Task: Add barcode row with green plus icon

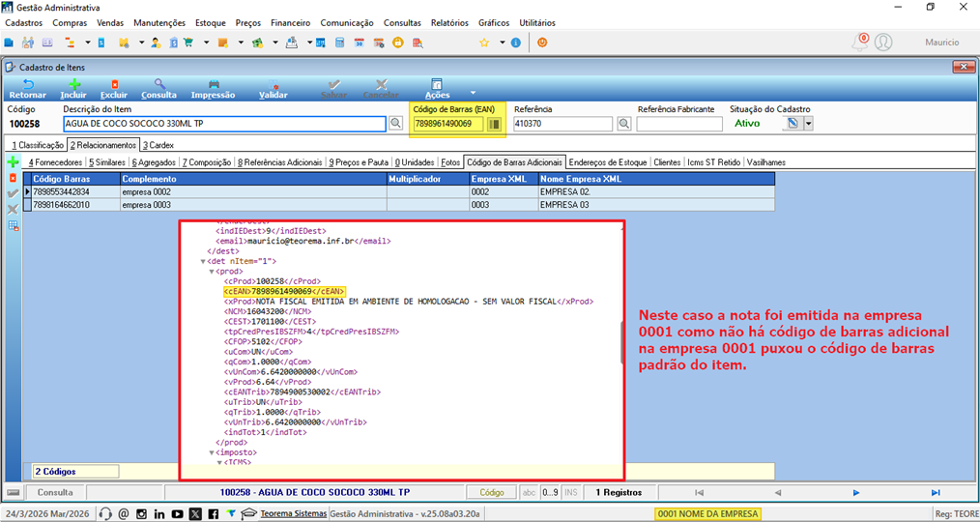Action: [13, 162]
